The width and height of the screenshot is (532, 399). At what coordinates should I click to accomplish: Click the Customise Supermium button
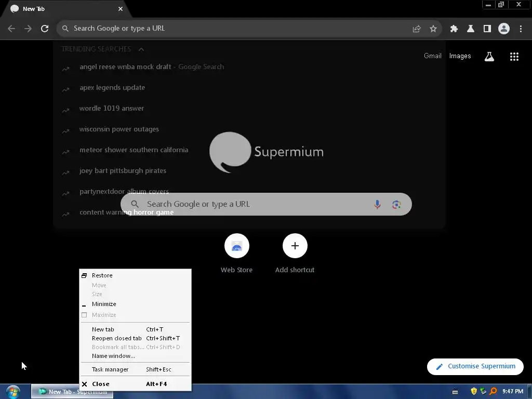475,366
